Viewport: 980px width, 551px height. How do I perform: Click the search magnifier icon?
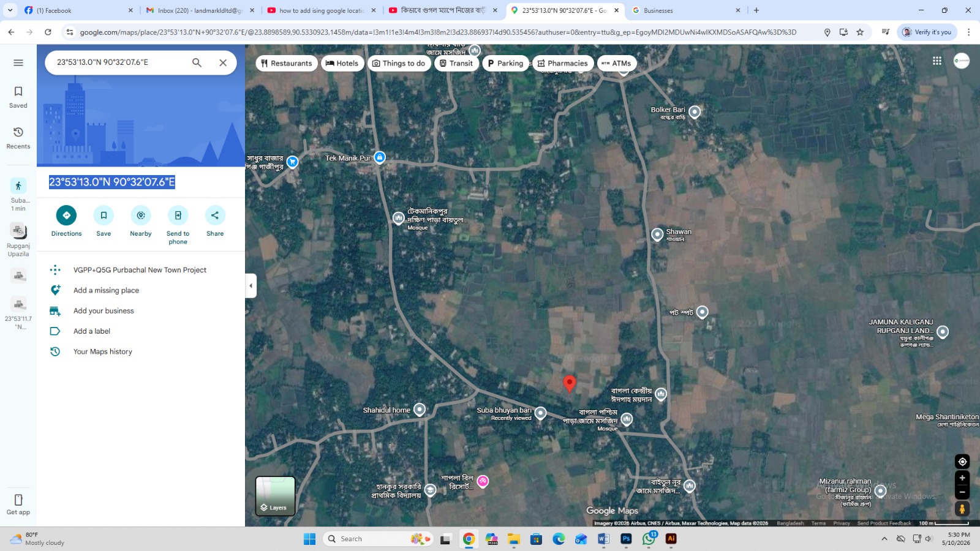pos(197,62)
